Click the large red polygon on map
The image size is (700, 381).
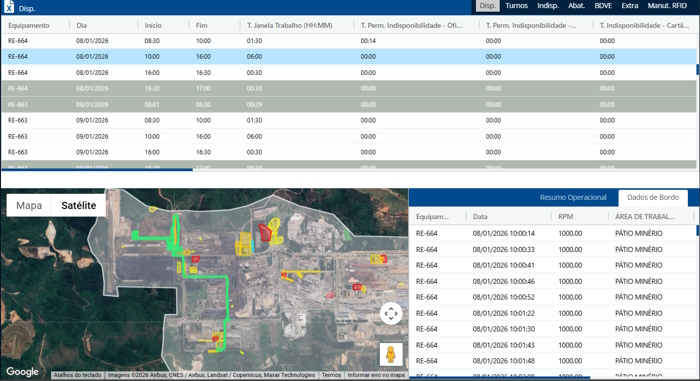coord(265,232)
